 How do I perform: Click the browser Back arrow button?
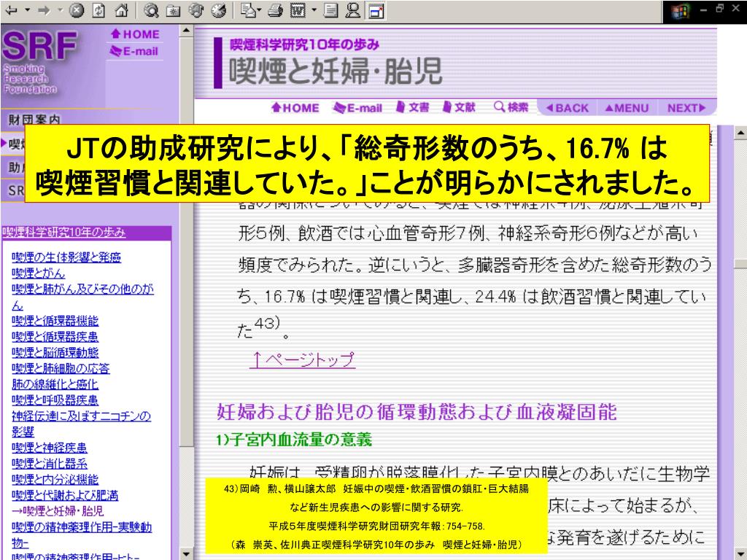[x=12, y=10]
